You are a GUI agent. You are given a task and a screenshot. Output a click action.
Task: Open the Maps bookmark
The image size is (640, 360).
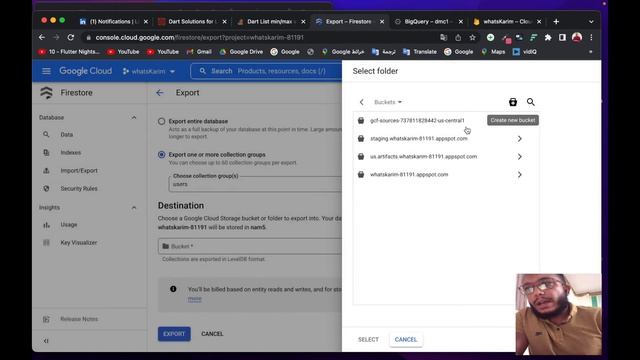click(x=493, y=52)
